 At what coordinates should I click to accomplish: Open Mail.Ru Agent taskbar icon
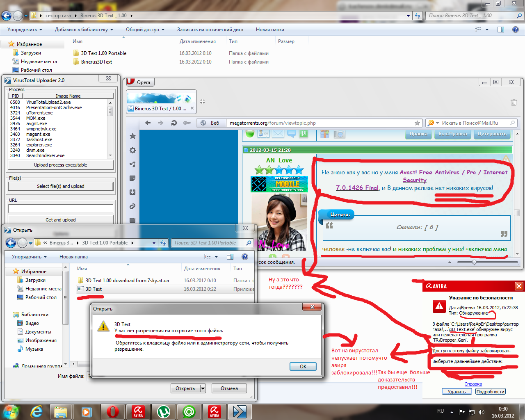[189, 411]
